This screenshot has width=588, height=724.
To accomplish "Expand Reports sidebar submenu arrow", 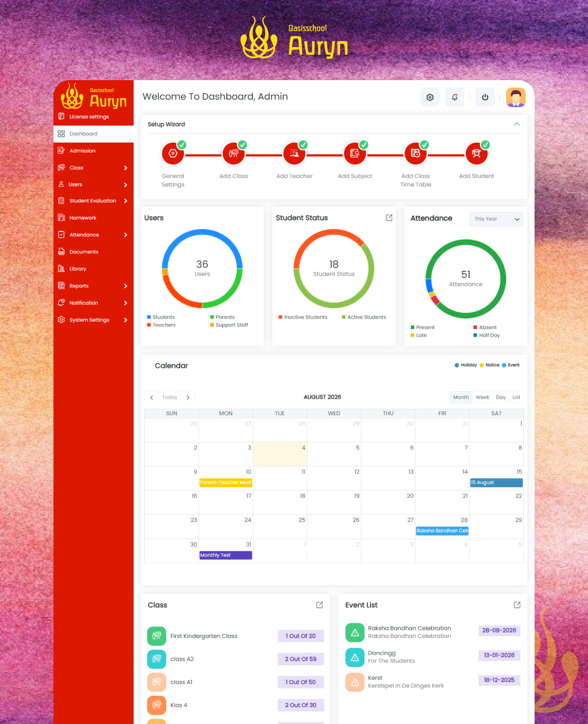I will pos(126,286).
